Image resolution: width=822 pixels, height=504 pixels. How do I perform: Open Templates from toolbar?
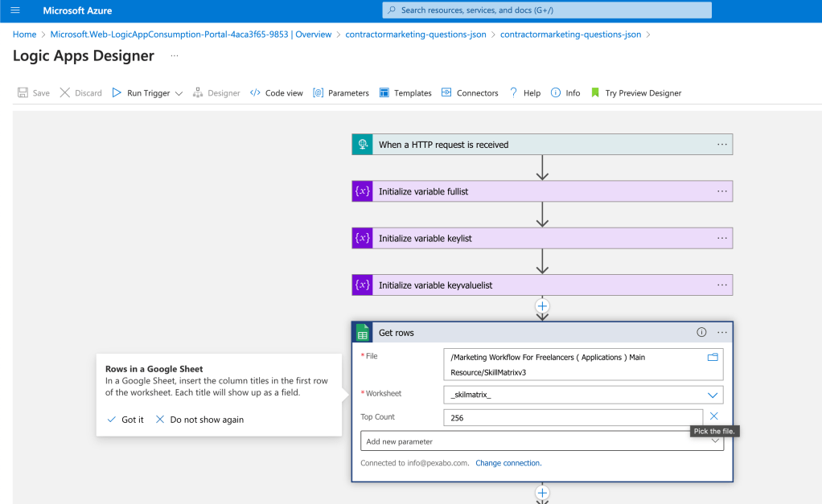pyautogui.click(x=405, y=92)
